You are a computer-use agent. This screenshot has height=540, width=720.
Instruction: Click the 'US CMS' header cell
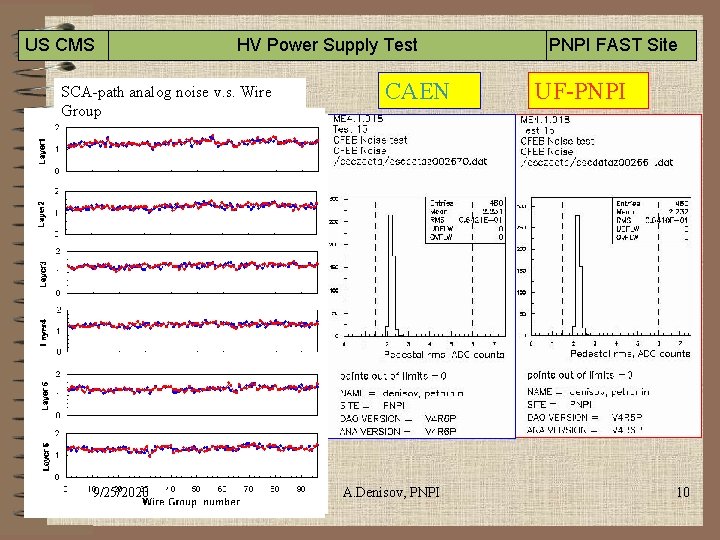(63, 45)
